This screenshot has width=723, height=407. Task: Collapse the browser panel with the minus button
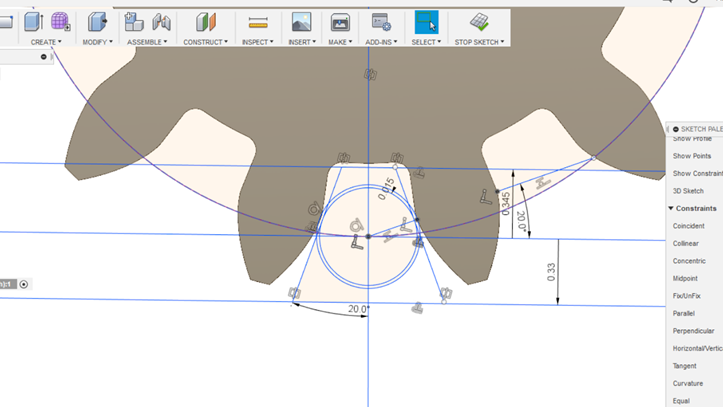43,57
